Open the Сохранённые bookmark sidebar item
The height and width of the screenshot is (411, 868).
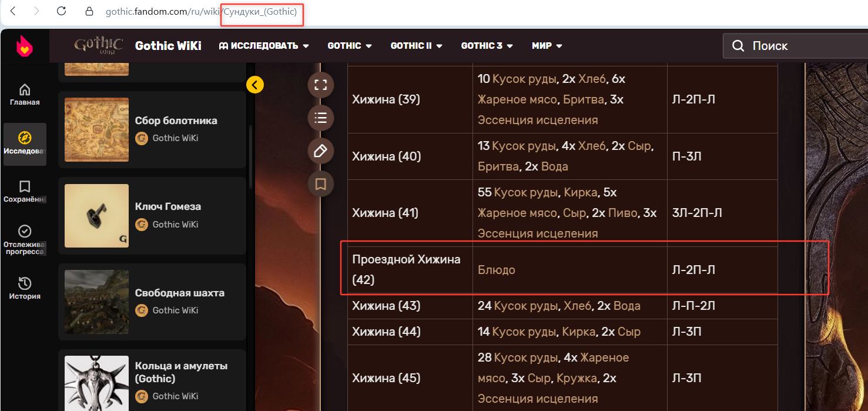tap(25, 192)
